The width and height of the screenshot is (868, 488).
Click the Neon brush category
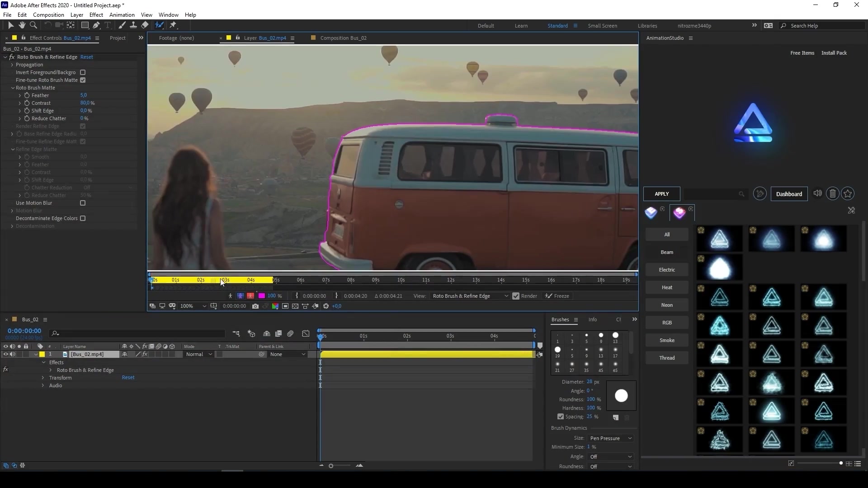point(666,305)
